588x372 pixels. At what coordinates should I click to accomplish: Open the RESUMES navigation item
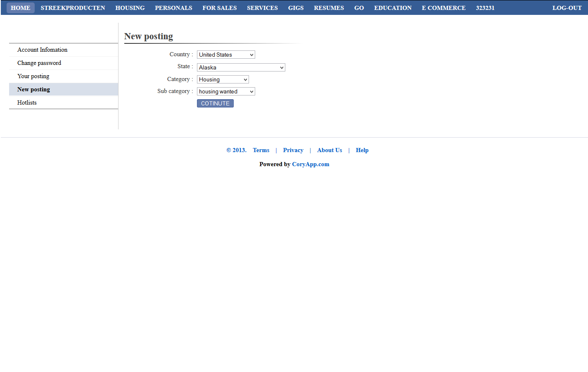329,7
